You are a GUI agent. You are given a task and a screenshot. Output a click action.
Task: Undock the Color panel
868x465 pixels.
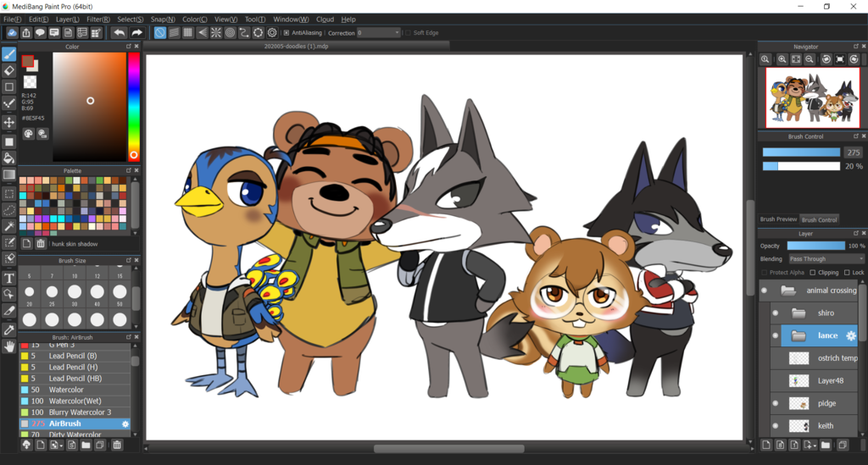point(129,47)
